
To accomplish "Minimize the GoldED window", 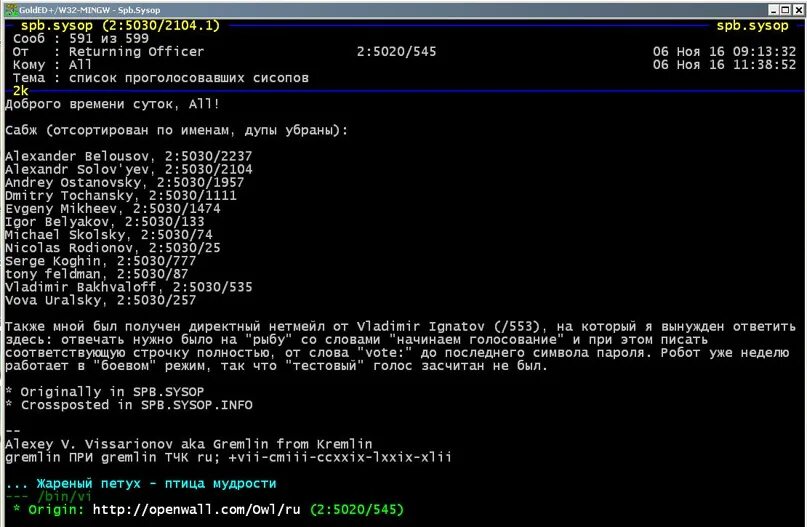I will (x=774, y=10).
